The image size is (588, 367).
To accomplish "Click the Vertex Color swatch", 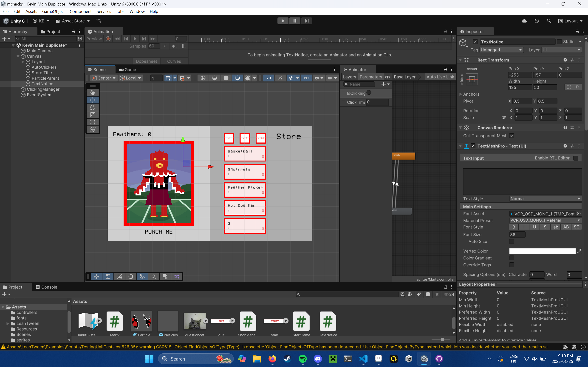I will click(542, 251).
